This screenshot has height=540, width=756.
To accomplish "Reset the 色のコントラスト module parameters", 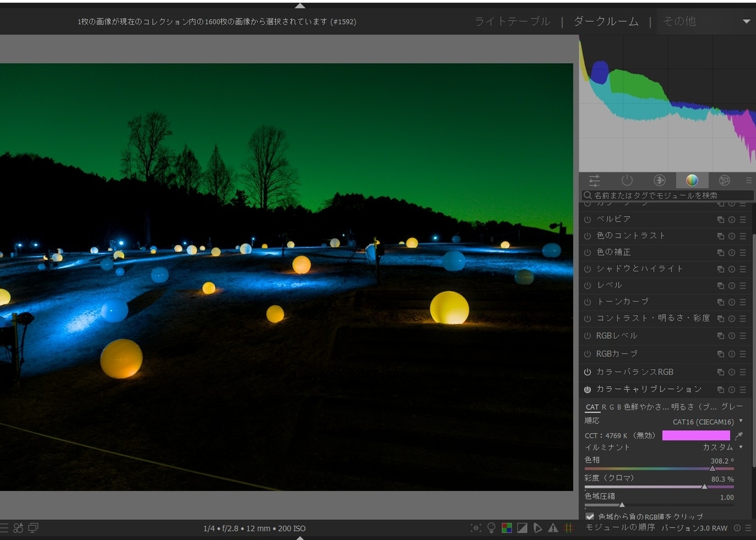I will coord(731,236).
